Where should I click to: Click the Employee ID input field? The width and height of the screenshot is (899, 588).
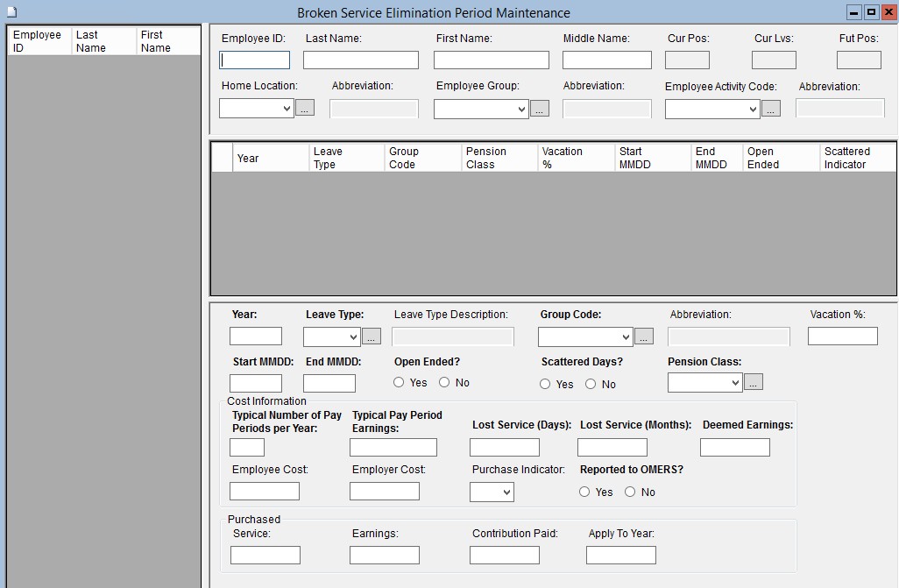[x=254, y=60]
